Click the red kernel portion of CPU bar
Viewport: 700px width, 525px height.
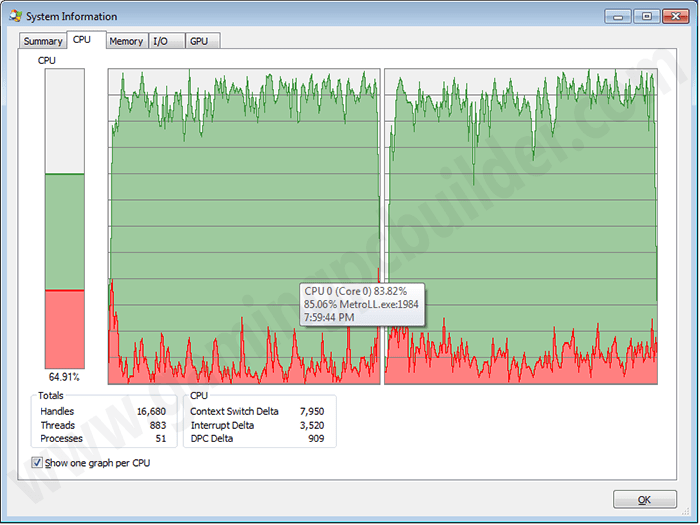click(65, 329)
